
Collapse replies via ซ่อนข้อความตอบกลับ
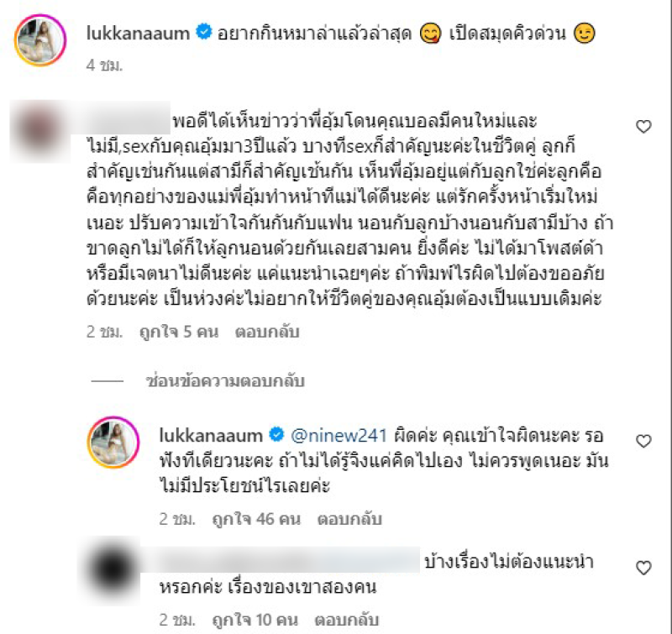click(225, 381)
